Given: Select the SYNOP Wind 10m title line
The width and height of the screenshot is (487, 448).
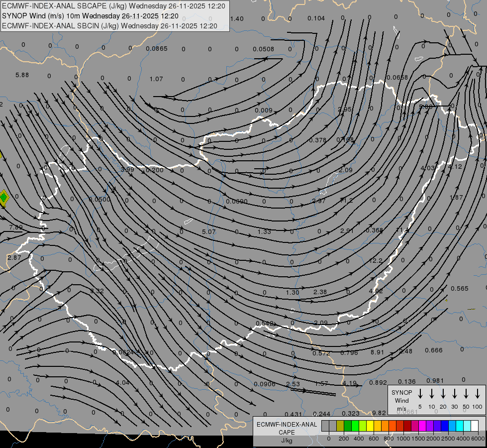Looking at the screenshot, I should 90,16.
